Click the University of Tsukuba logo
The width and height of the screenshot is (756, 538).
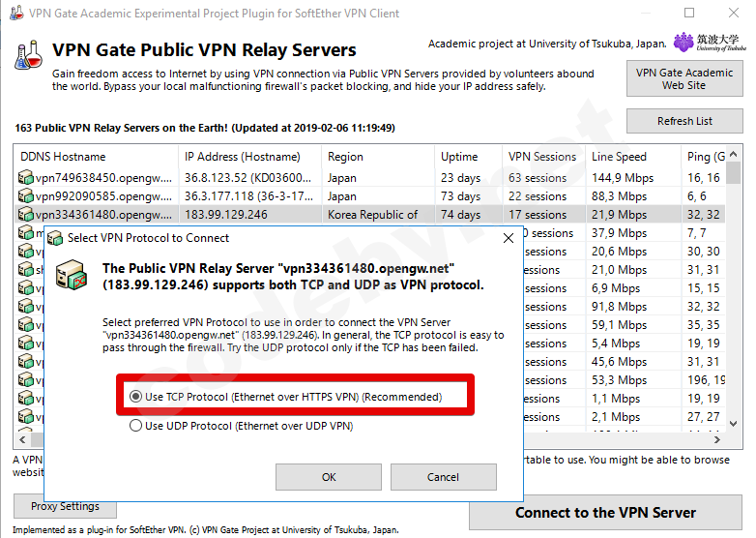pos(710,43)
